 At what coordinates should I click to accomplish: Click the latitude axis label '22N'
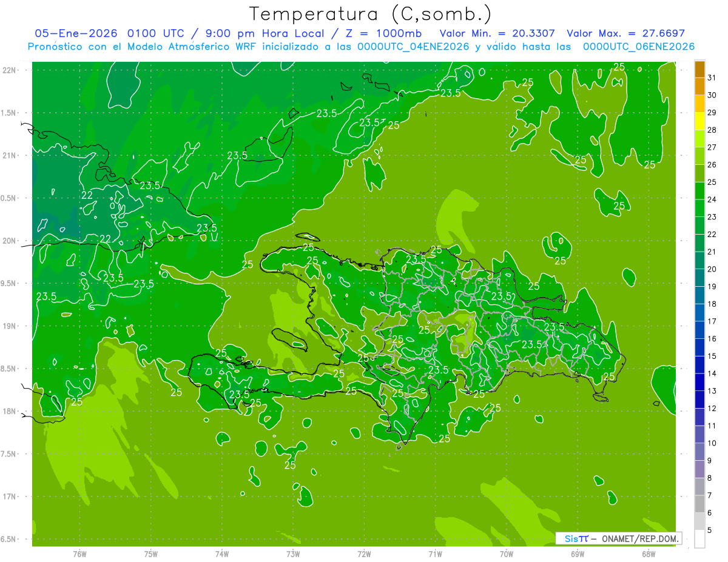9,70
